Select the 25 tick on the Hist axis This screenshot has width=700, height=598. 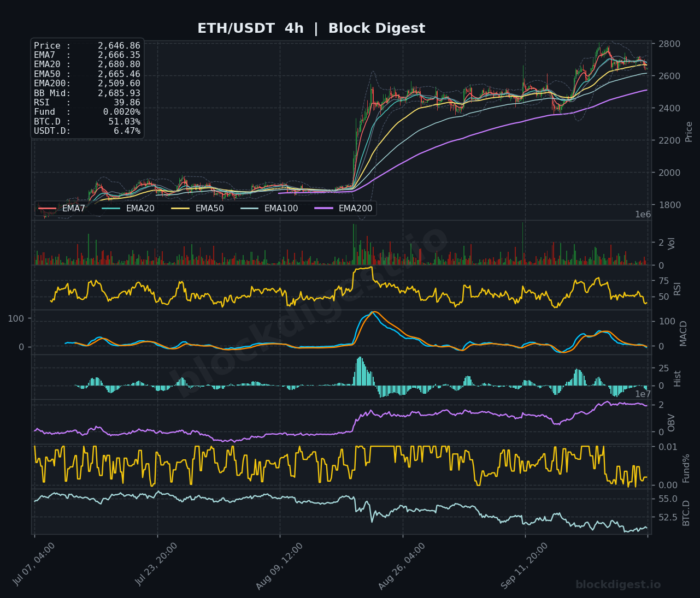(664, 368)
